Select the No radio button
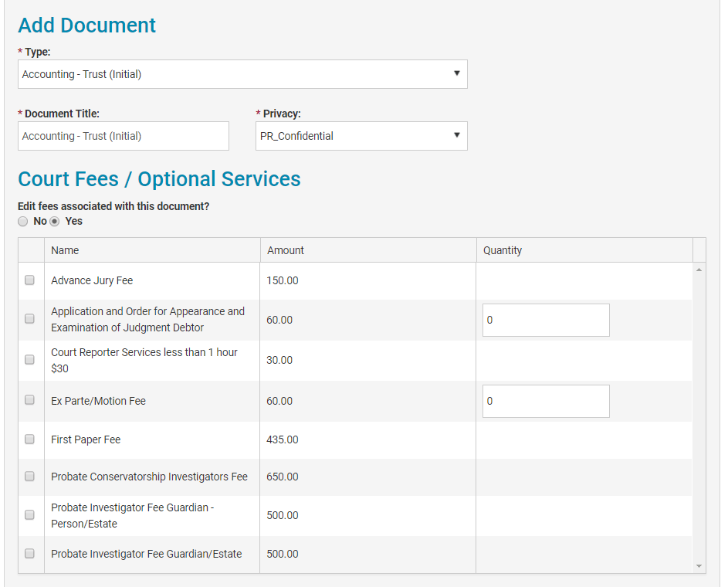 [x=23, y=222]
